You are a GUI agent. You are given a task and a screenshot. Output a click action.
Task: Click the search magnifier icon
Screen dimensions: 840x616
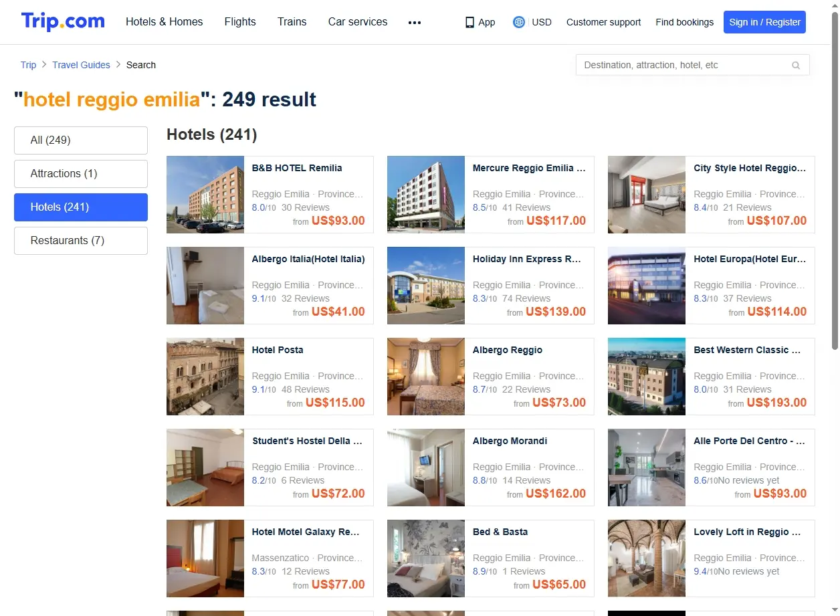796,66
